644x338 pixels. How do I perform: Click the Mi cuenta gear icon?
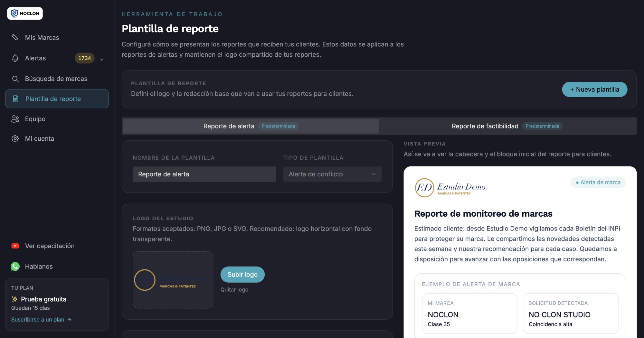pos(15,139)
